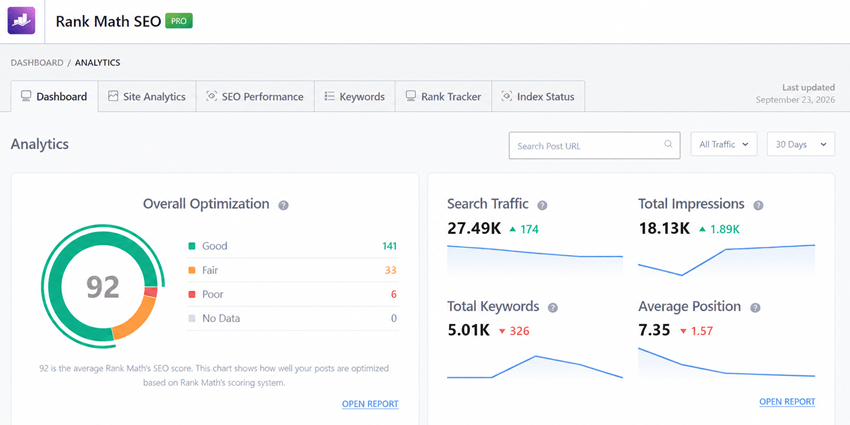Click the Good legend label
850x425 pixels.
215,246
